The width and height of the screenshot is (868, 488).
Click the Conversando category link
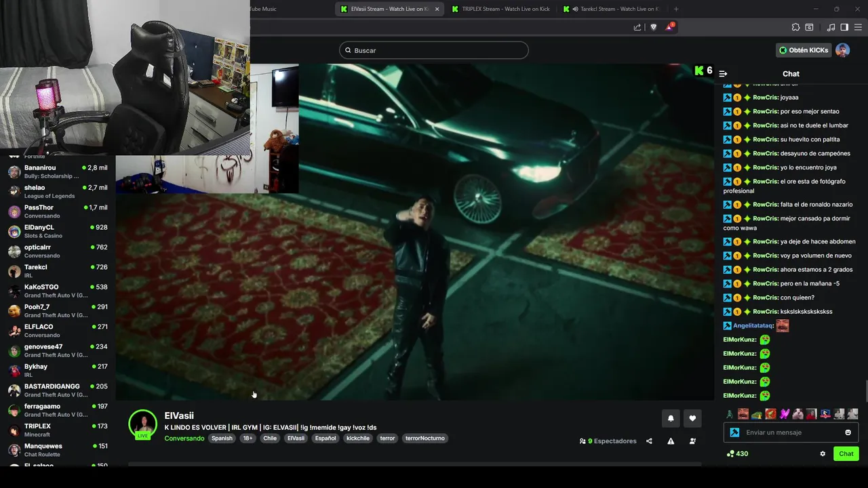(184, 439)
